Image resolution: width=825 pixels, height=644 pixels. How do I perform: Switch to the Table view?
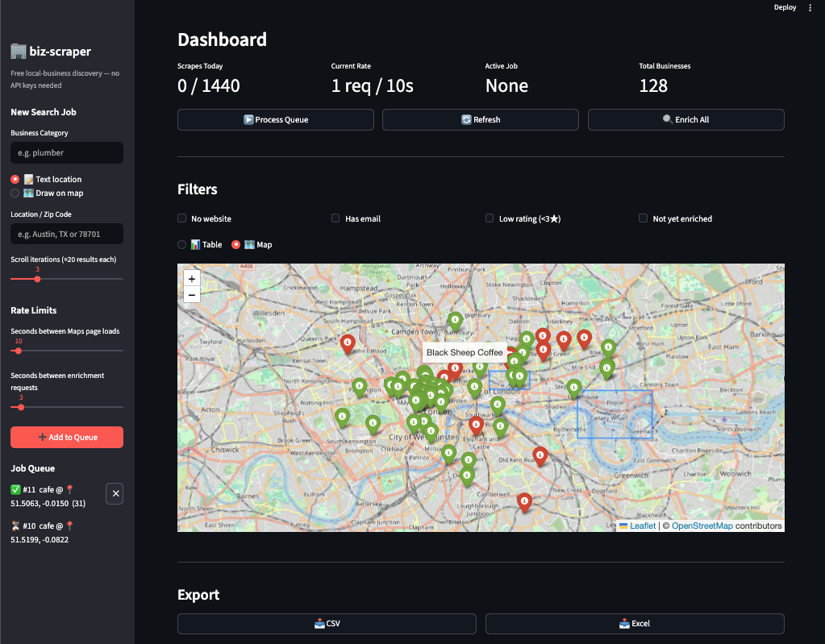pyautogui.click(x=183, y=244)
